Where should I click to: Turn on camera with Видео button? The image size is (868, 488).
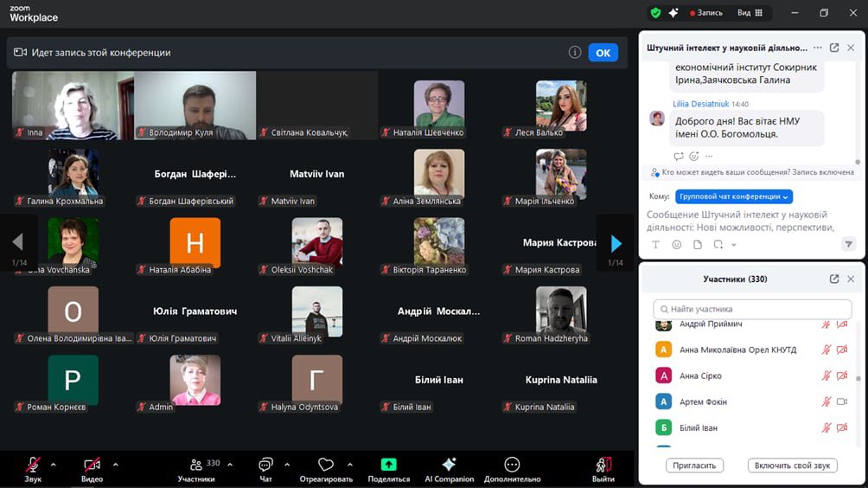(x=92, y=466)
